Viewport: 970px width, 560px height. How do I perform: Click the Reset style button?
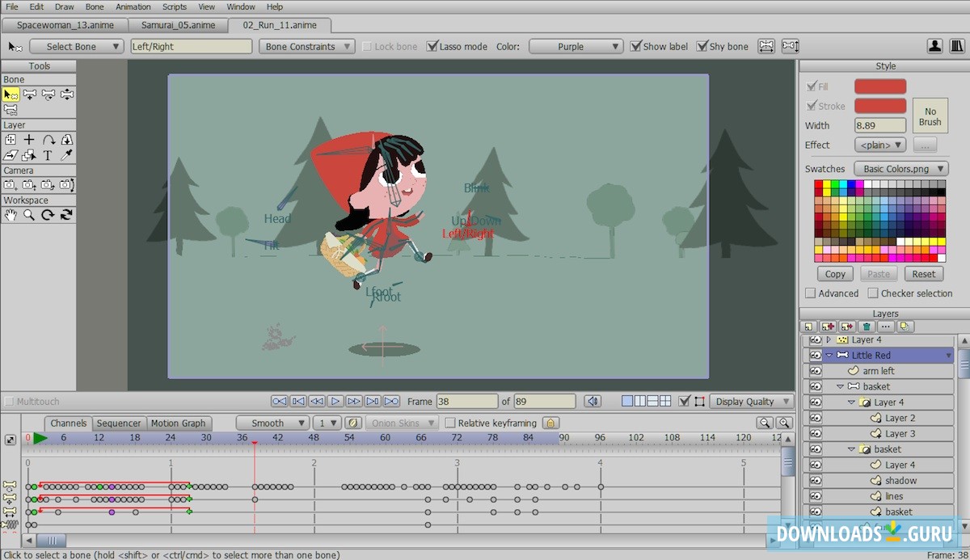coord(924,273)
